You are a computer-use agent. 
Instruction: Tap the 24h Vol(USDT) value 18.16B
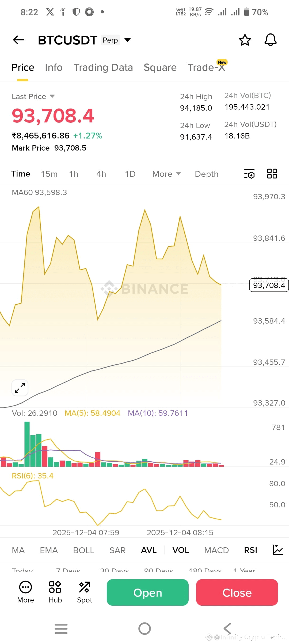[237, 136]
